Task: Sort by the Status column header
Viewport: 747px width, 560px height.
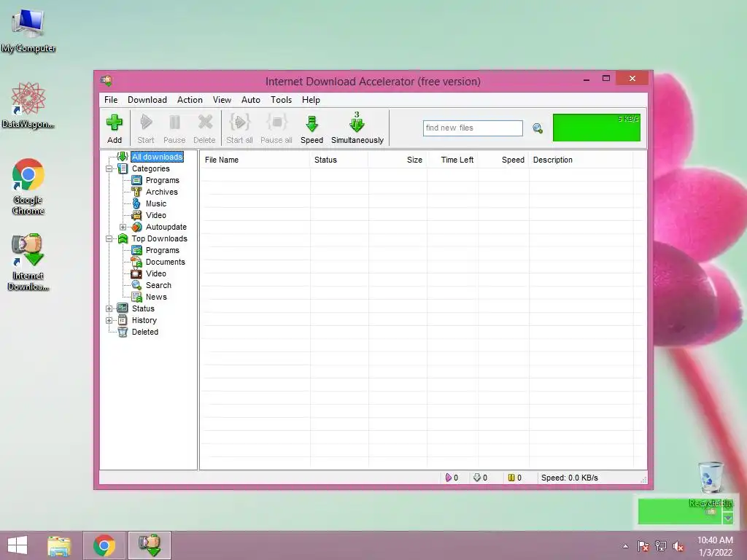Action: click(x=339, y=160)
